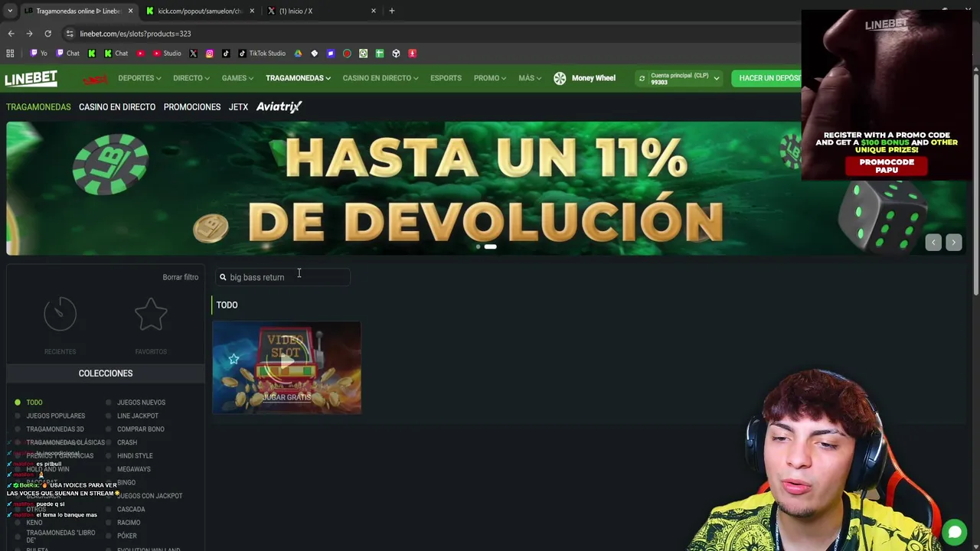Click the search magnifier icon

click(223, 277)
